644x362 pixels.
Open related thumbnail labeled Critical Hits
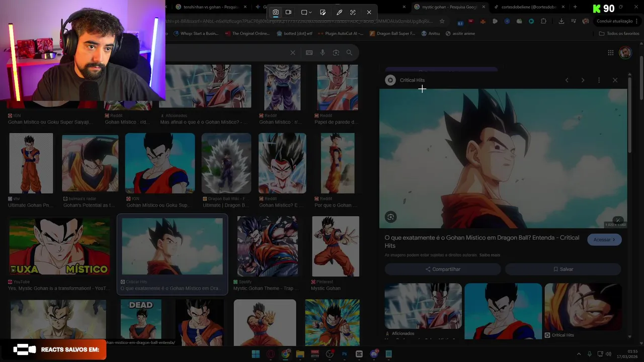click(583, 307)
